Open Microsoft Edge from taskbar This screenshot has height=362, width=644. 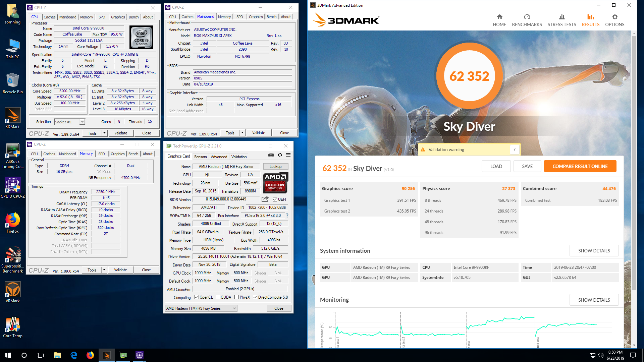point(74,355)
